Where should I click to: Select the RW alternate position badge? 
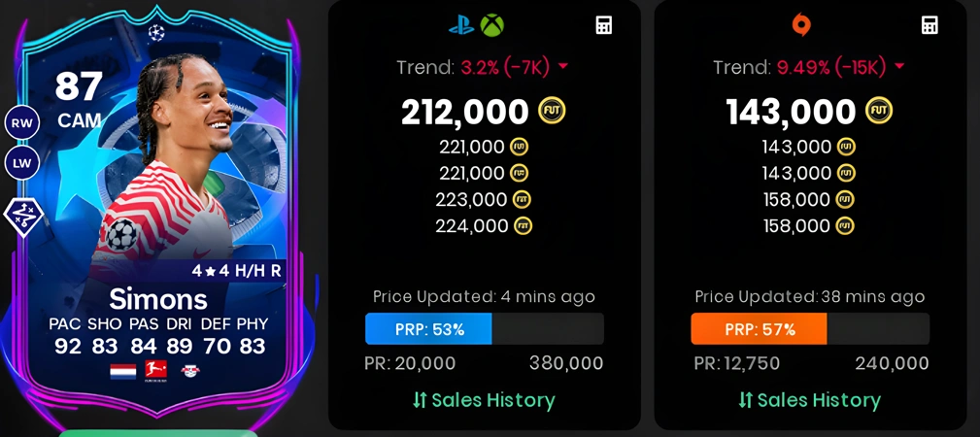pyautogui.click(x=22, y=123)
